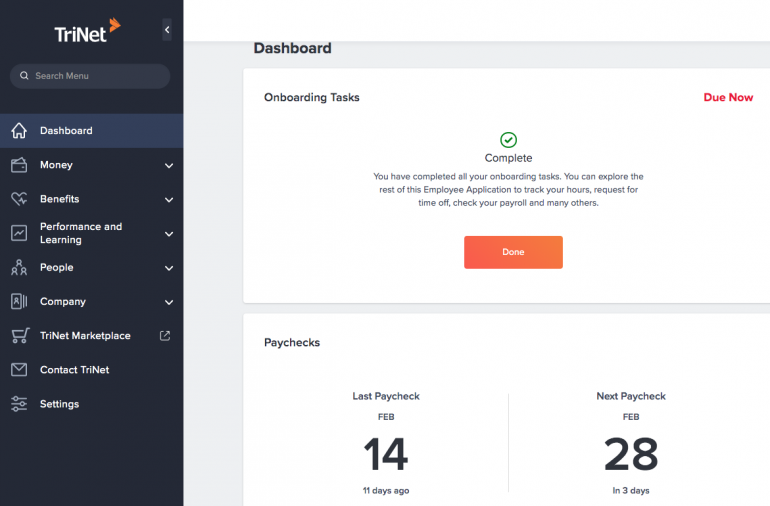Open the external link icon beside Marketplace
The width and height of the screenshot is (770, 506).
click(166, 336)
